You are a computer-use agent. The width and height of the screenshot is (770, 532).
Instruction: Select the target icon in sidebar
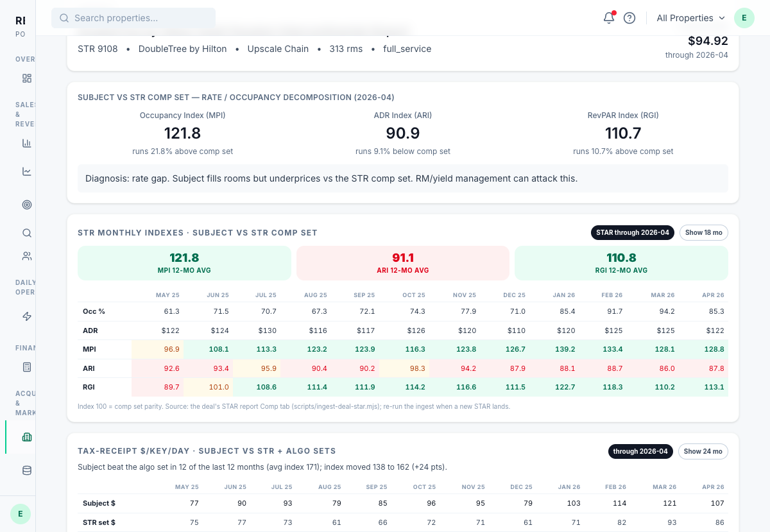point(26,205)
